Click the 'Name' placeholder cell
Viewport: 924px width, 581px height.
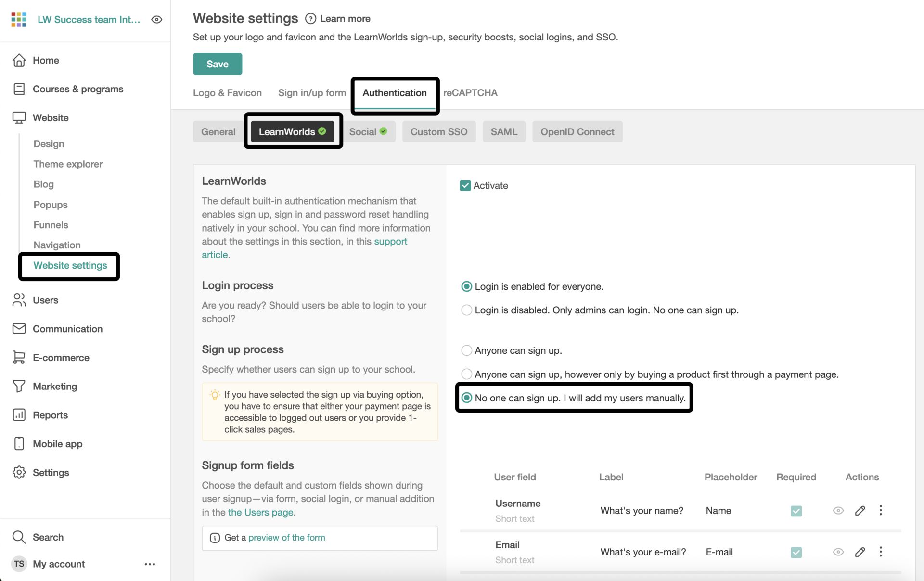point(719,511)
